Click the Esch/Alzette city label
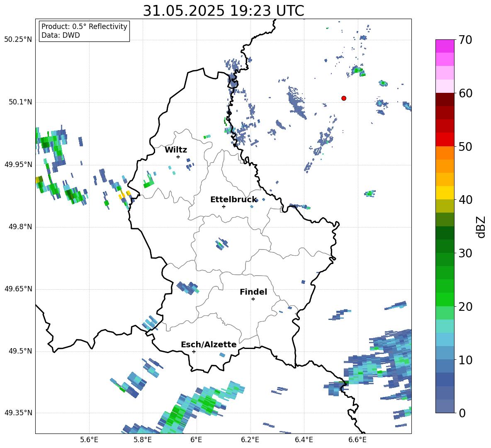The image size is (491, 448). [x=209, y=344]
